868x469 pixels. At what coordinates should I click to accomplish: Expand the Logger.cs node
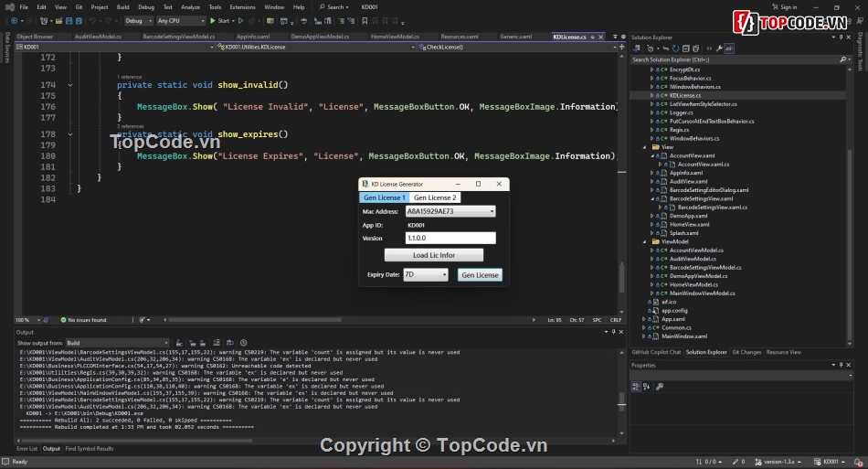point(651,112)
